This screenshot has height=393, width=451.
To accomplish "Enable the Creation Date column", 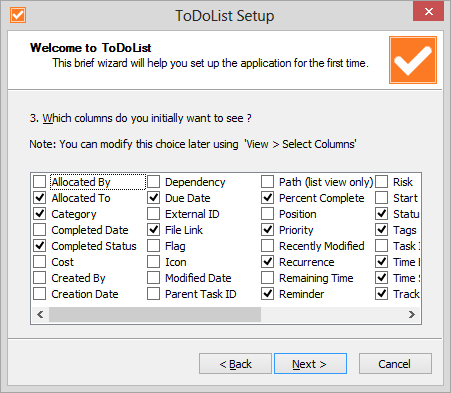I will pos(40,294).
